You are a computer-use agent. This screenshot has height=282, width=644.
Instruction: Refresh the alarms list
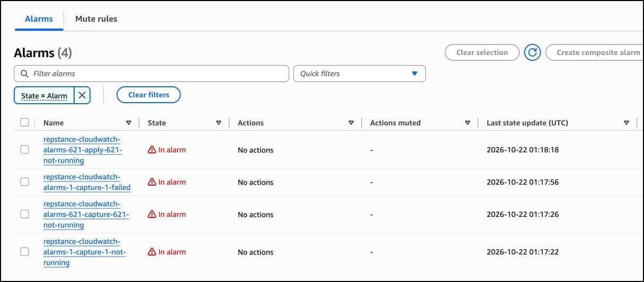coord(532,52)
